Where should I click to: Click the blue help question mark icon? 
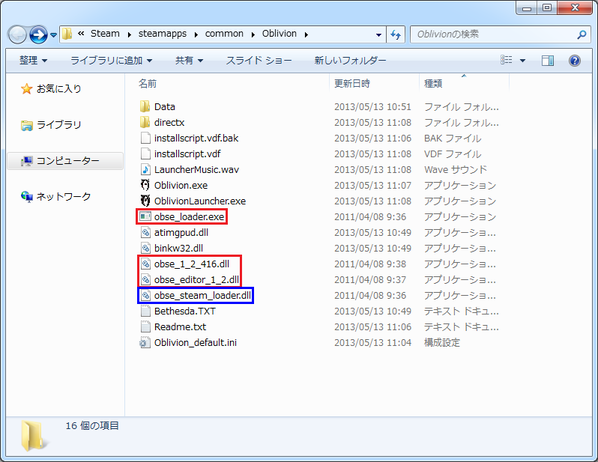click(574, 60)
